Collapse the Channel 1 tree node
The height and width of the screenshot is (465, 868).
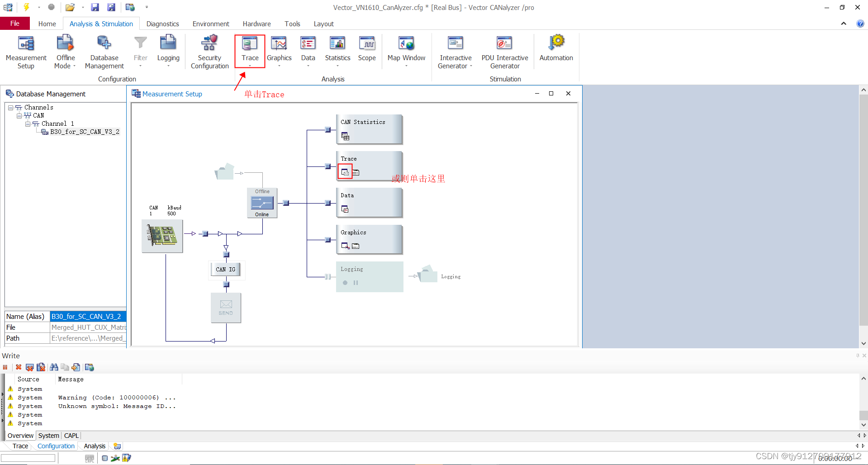pyautogui.click(x=28, y=124)
